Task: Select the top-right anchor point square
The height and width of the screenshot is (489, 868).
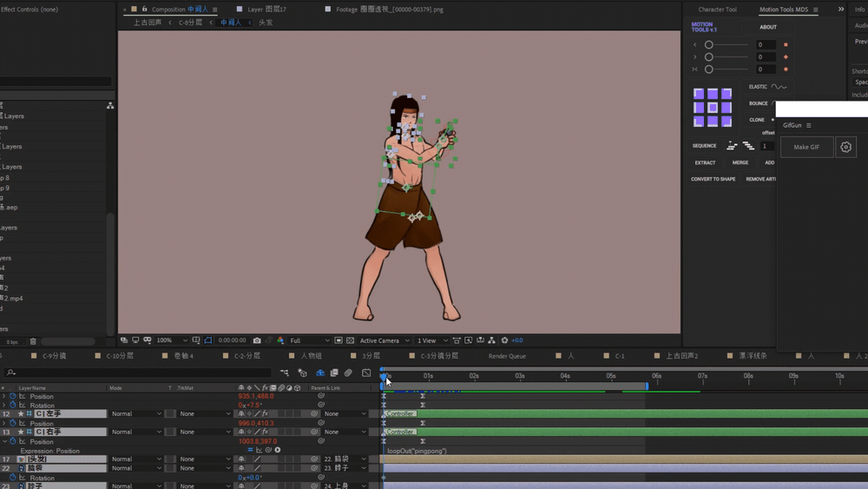Action: (727, 94)
